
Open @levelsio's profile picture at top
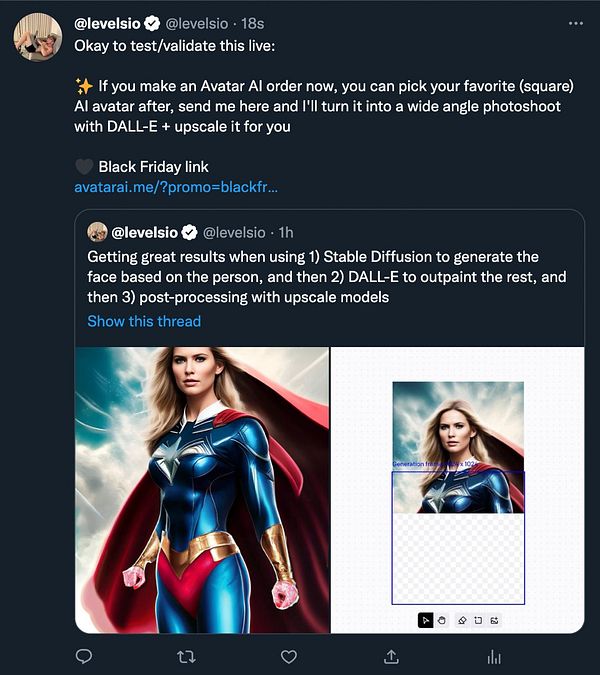pos(38,37)
